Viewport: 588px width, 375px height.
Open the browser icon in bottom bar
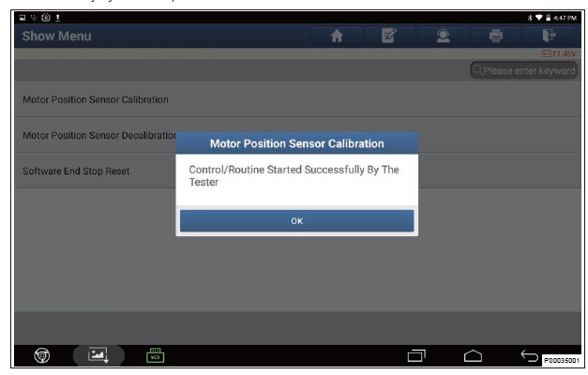point(43,354)
